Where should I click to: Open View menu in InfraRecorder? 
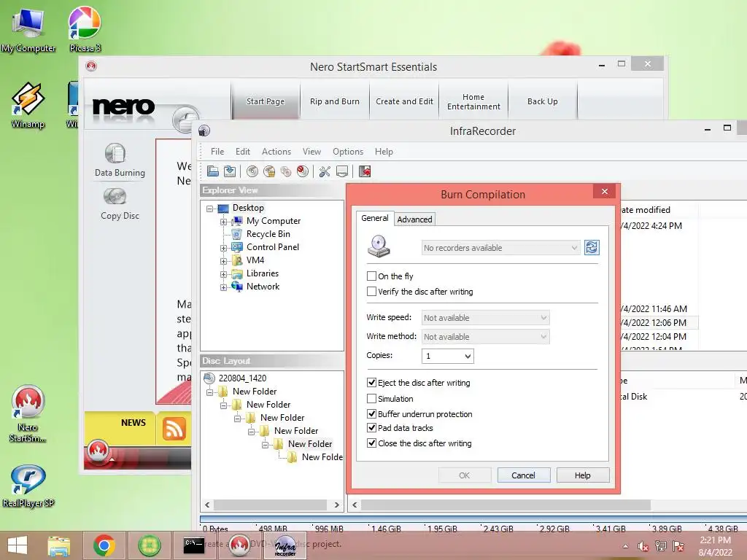coord(311,152)
